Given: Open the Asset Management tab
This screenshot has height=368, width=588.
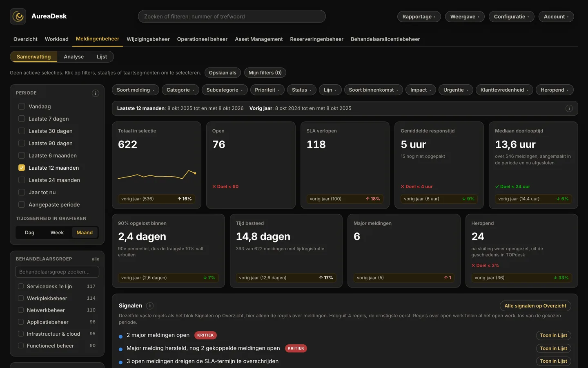Looking at the screenshot, I should click(x=259, y=39).
